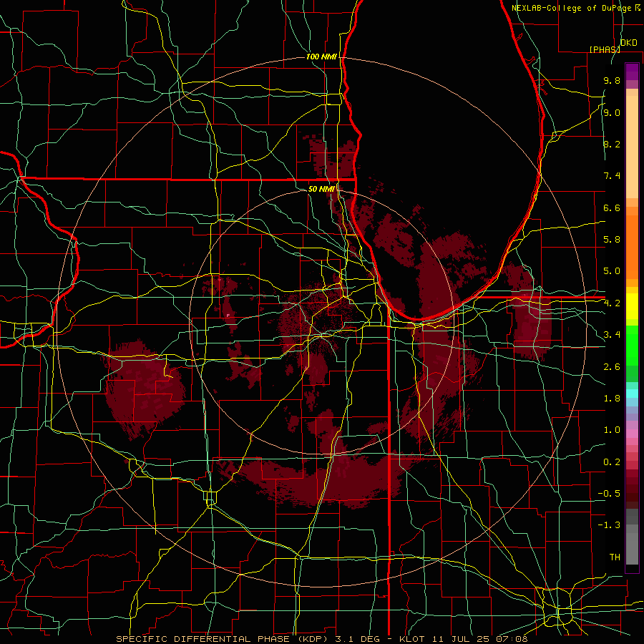Select the 1.0 scale value
Image resolution: width=644 pixels, height=644 pixels.
pos(612,430)
